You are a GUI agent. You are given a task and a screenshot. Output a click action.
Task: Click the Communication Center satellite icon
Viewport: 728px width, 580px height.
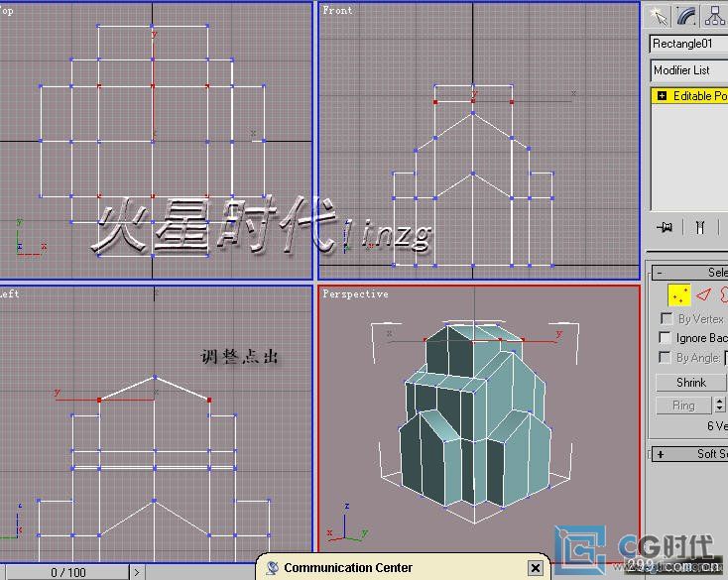click(273, 567)
